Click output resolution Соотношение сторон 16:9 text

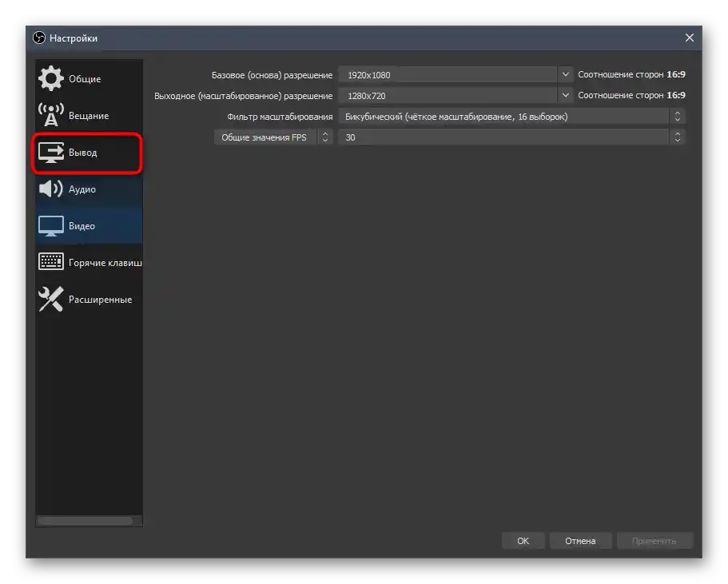631,95
